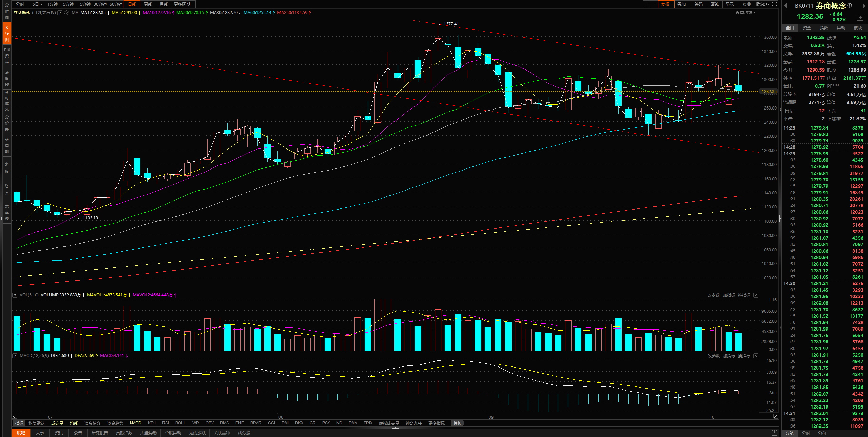The height and width of the screenshot is (437, 868).
Task: Toggle 隐藏 to hide side panel
Action: 763,4
